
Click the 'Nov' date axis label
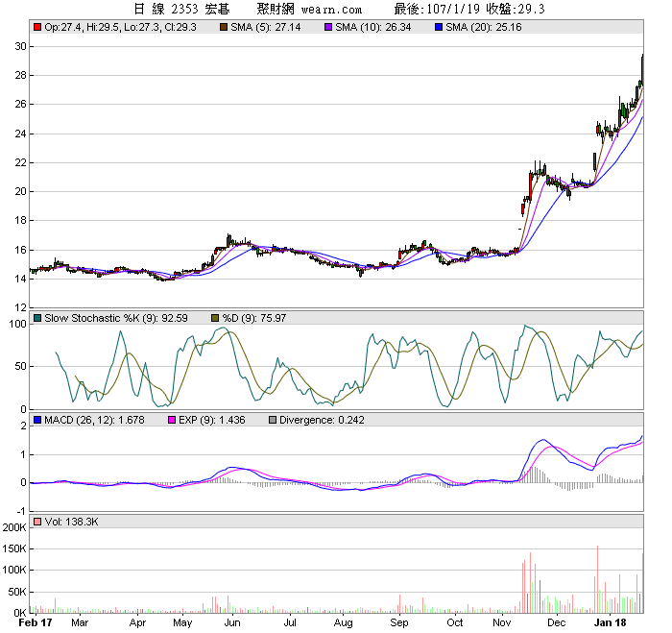click(x=502, y=622)
